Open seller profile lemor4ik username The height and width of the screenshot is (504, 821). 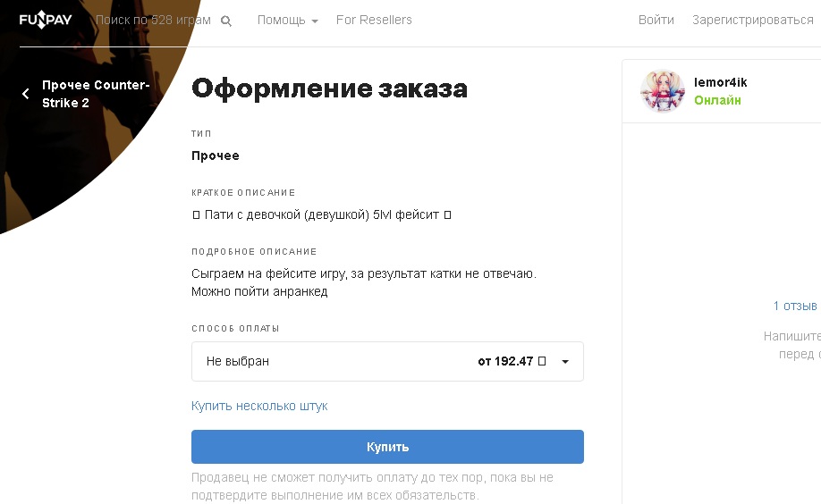(720, 82)
